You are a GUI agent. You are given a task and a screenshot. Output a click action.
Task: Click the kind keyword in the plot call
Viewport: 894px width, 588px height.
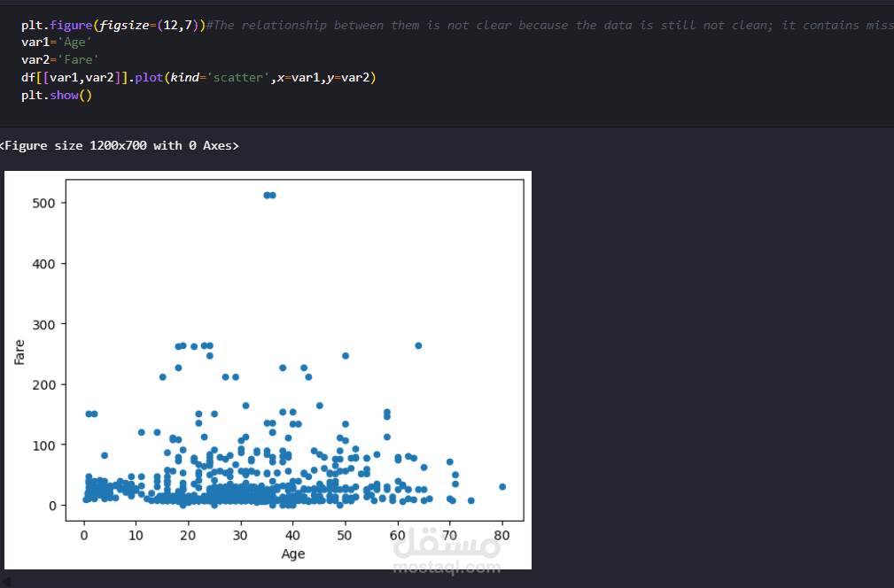tap(184, 78)
